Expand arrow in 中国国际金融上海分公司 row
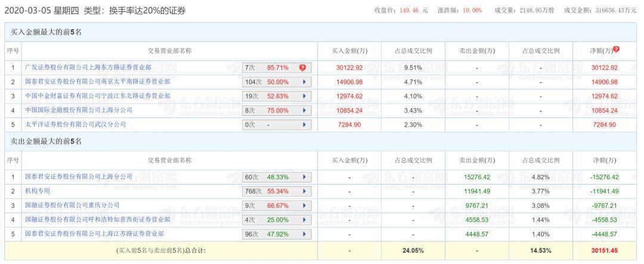The width and height of the screenshot is (644, 264). [304, 110]
